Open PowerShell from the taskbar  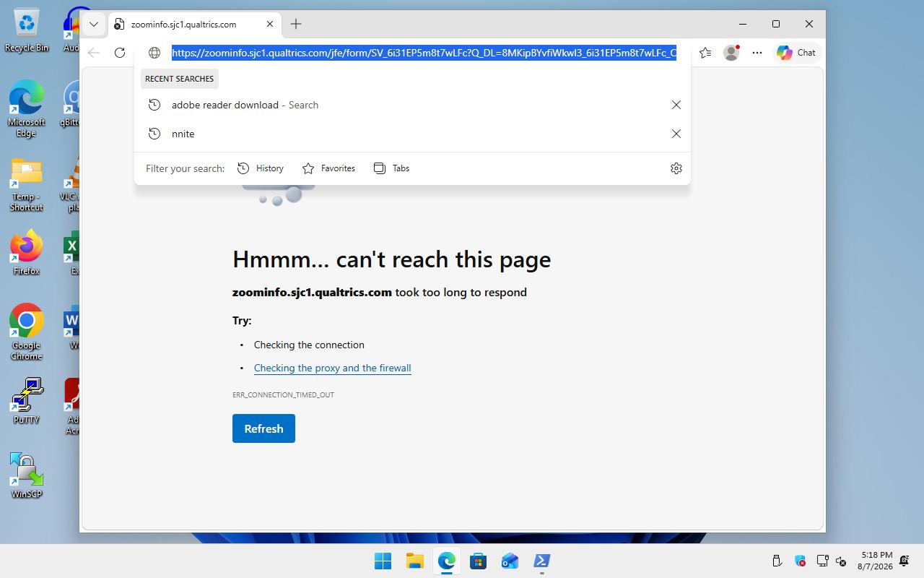coord(541,561)
